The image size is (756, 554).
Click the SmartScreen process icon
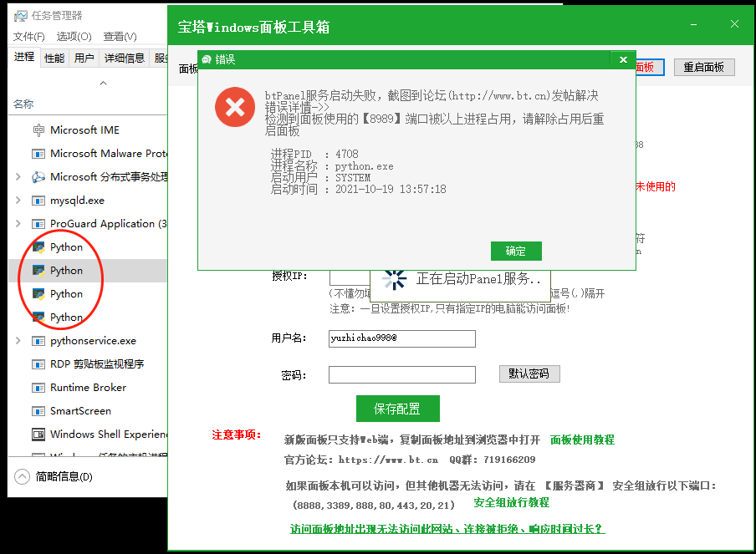tap(38, 411)
